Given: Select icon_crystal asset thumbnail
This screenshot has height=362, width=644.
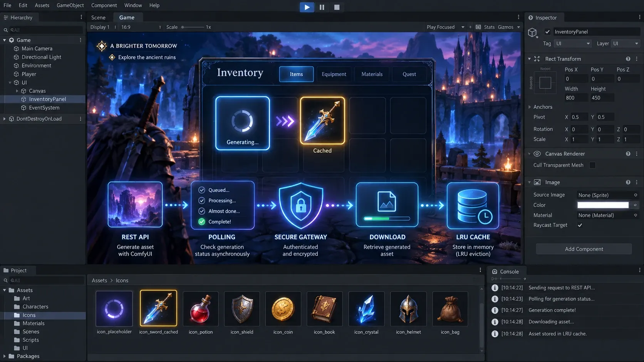Looking at the screenshot, I should pos(366,309).
